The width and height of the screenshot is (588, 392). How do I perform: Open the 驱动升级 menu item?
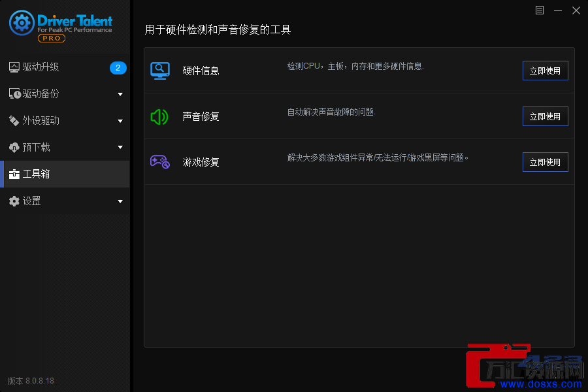click(65, 67)
